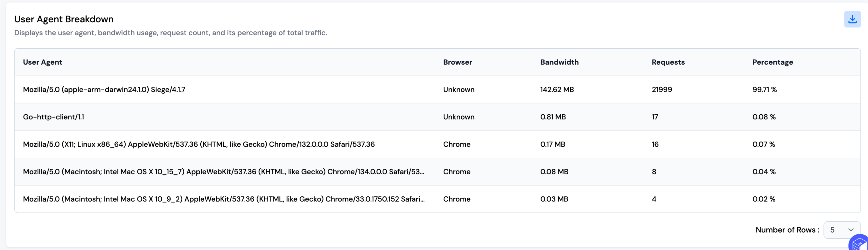Select the Siege/4.1.7 user agent row
Image resolution: width=868 pixels, height=250 pixels.
[x=104, y=90]
